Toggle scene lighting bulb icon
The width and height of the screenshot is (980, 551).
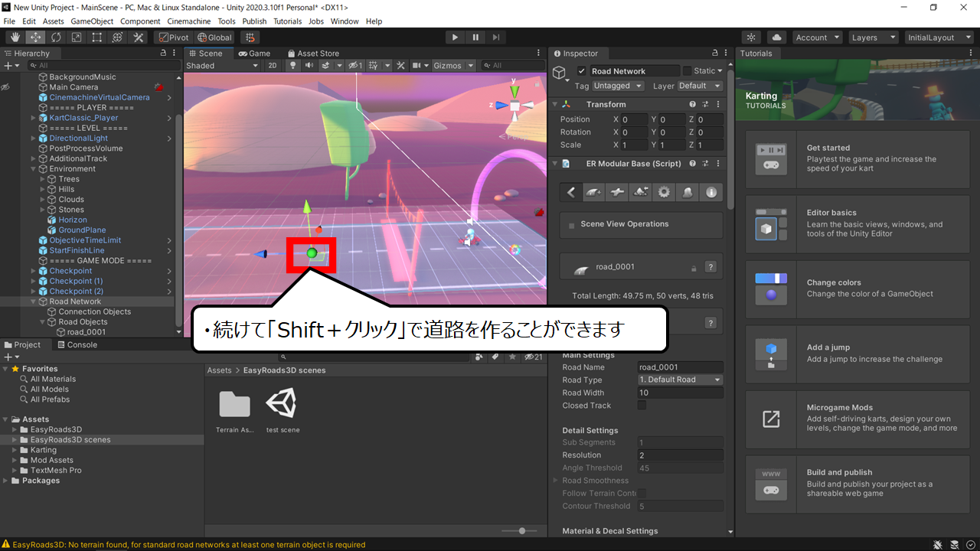292,66
